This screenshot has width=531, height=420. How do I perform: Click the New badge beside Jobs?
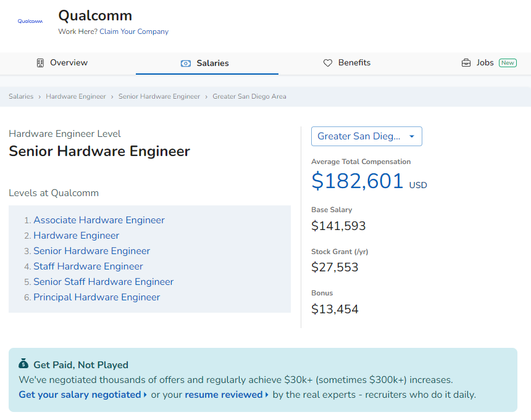tap(508, 63)
